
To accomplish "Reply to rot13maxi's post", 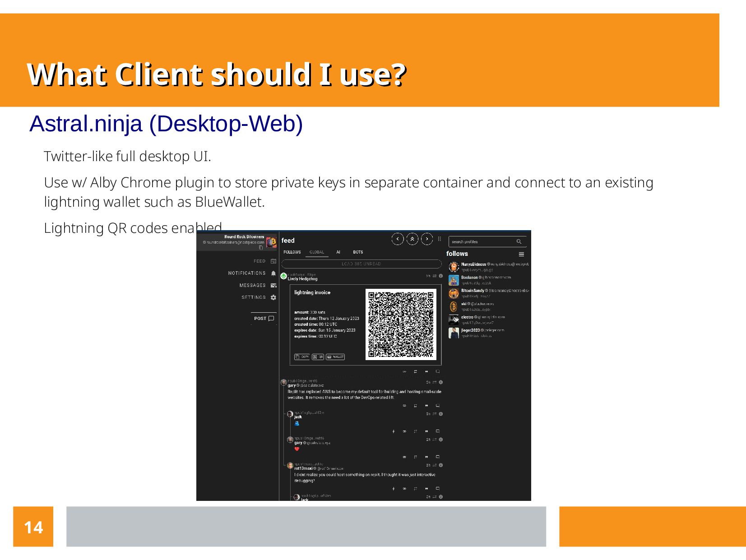I will (437, 489).
